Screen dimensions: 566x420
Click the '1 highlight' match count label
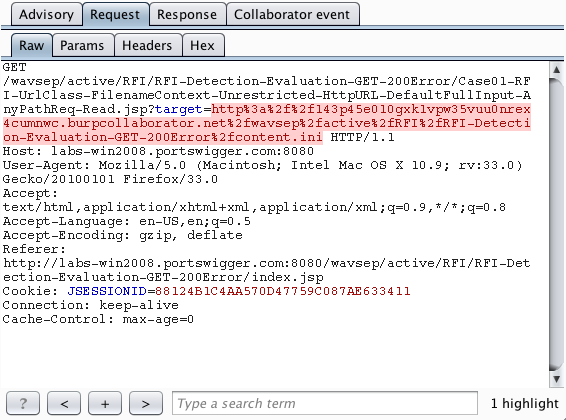click(524, 403)
